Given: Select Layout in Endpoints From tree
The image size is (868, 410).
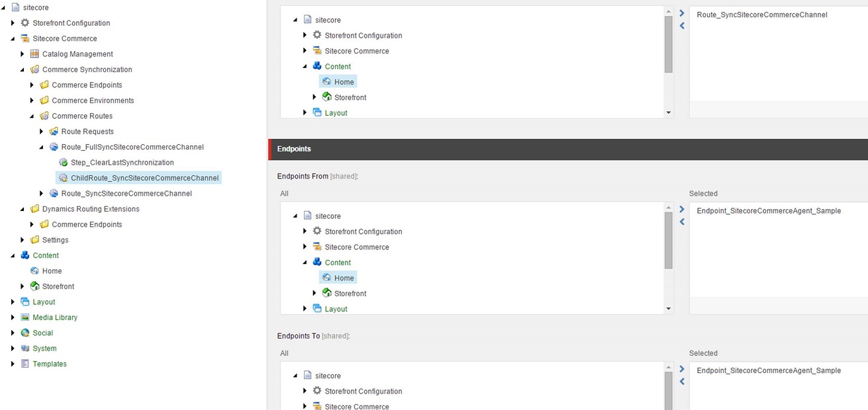Looking at the screenshot, I should (336, 309).
